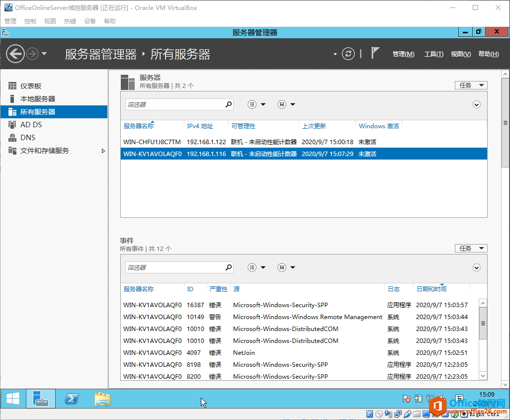Viewport: 510px width, 420px height.
Task: Click the VirtualBox network adapter status icon
Action: click(x=398, y=413)
